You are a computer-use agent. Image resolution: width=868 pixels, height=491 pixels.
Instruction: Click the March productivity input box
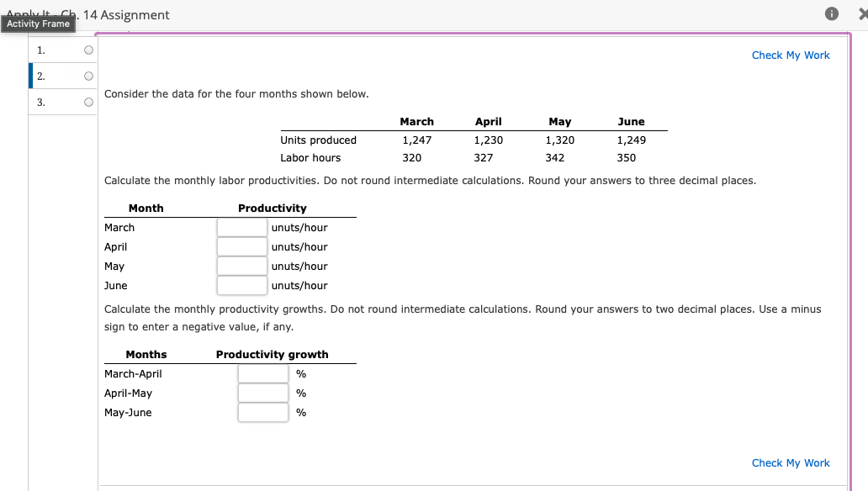click(242, 227)
